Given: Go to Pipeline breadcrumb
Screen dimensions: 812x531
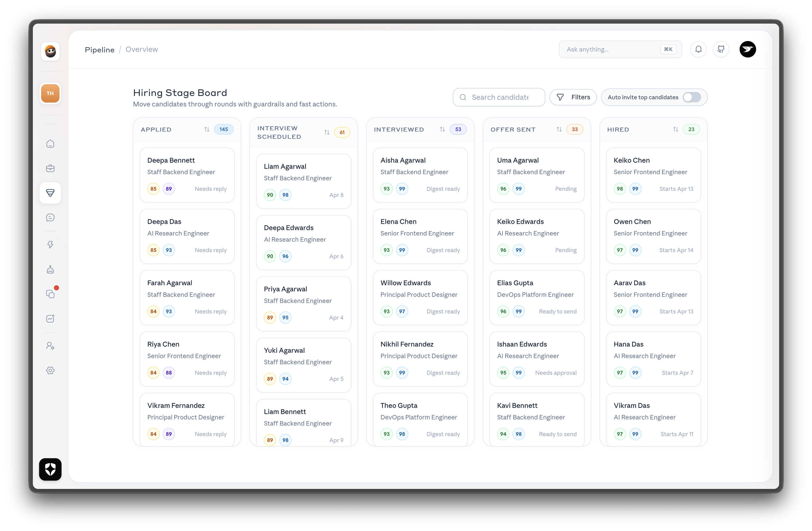Looking at the screenshot, I should pyautogui.click(x=100, y=50).
